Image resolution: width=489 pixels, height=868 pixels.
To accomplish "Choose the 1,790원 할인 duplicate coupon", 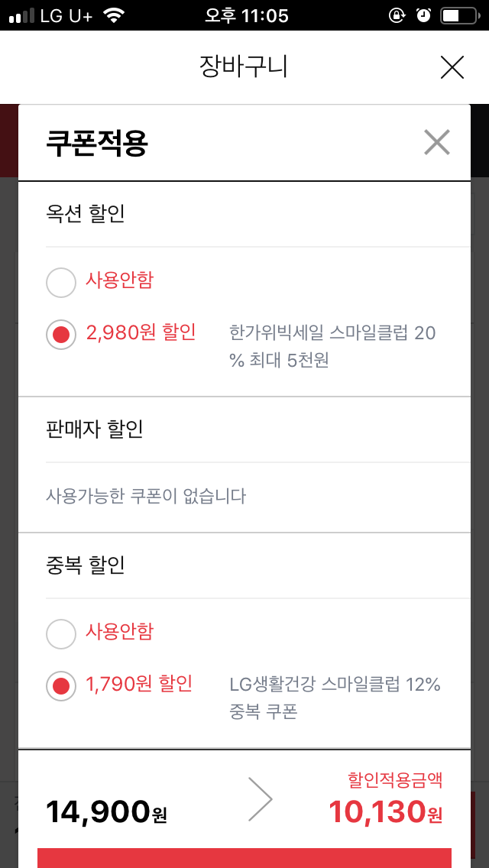I will (x=61, y=685).
